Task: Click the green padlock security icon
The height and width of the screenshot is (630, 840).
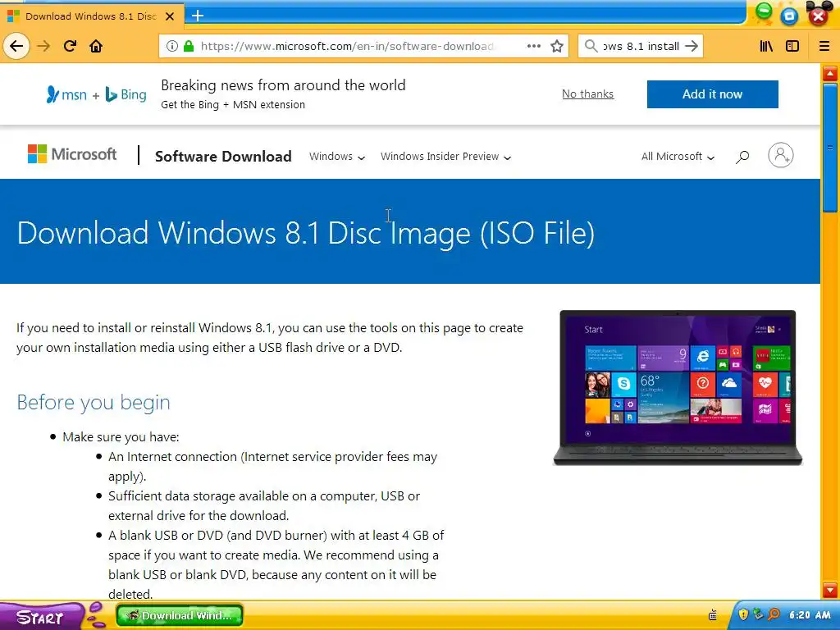Action: click(188, 46)
